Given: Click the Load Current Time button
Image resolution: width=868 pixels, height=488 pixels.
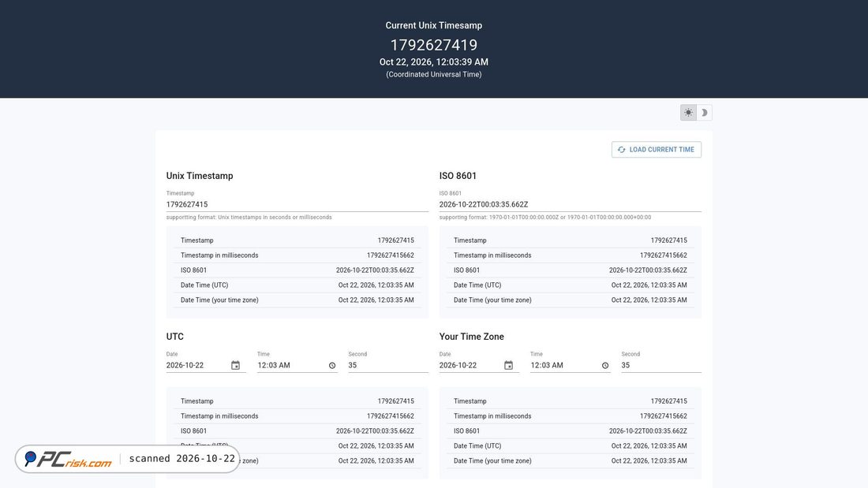Looking at the screenshot, I should (656, 149).
